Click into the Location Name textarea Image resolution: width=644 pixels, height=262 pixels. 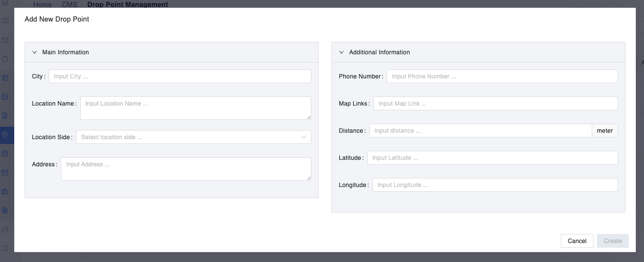[195, 108]
